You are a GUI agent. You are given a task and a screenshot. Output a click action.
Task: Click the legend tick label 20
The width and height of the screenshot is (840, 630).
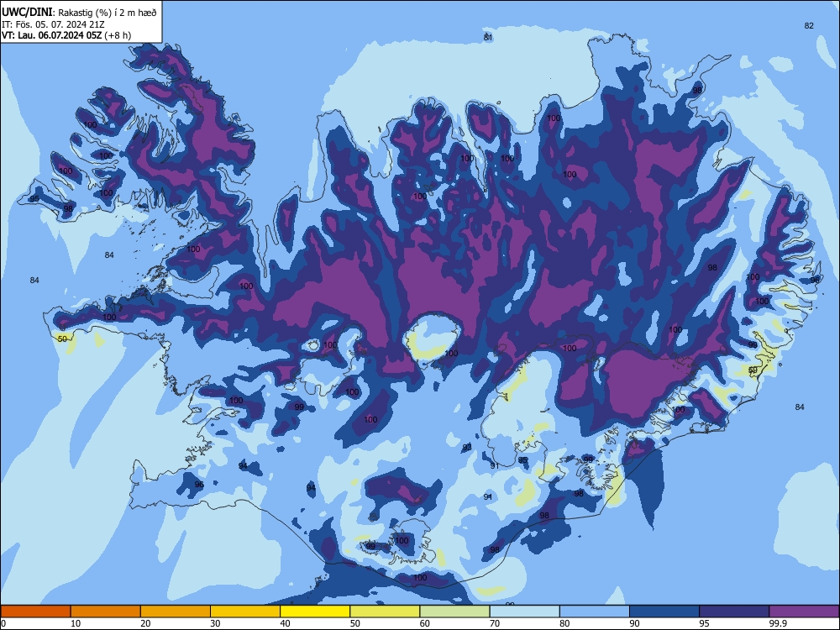(x=145, y=623)
